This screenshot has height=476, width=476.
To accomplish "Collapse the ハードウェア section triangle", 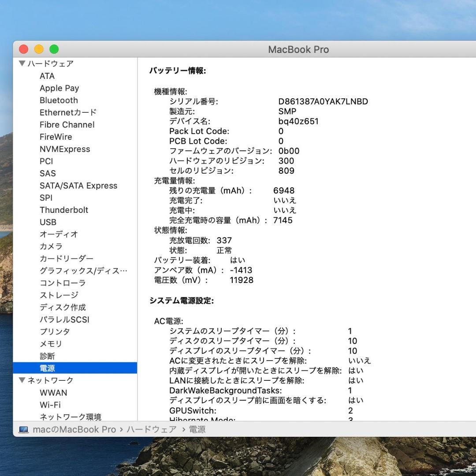I will (x=22, y=63).
